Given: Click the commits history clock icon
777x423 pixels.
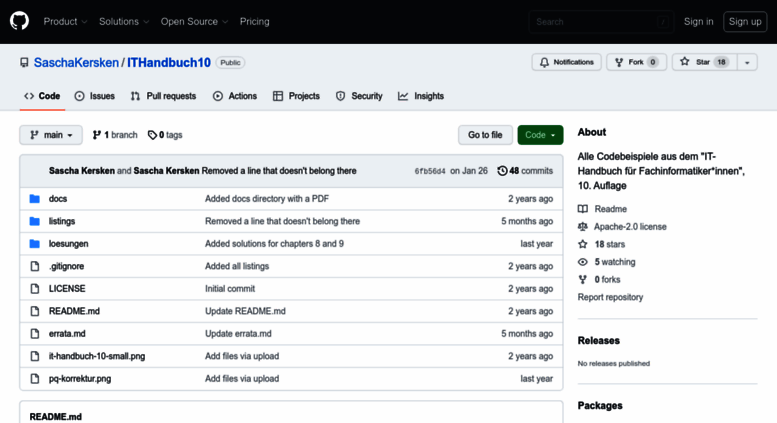Looking at the screenshot, I should (x=502, y=171).
